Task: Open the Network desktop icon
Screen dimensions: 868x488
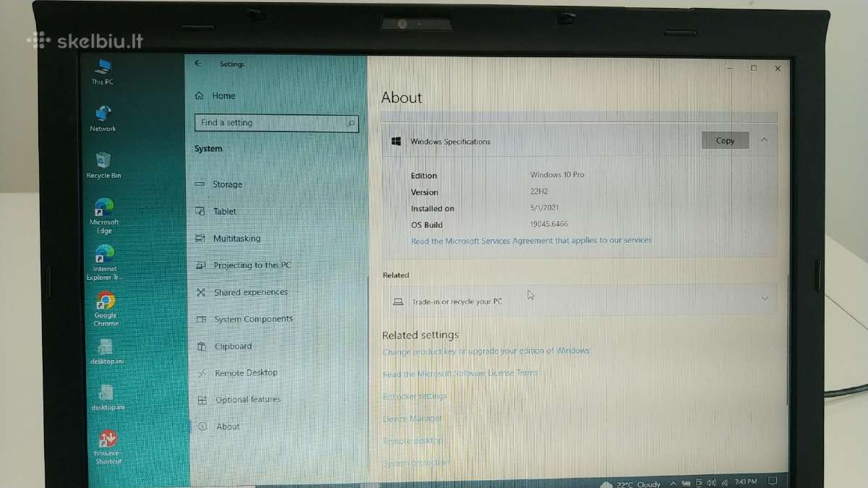Action: tap(103, 119)
